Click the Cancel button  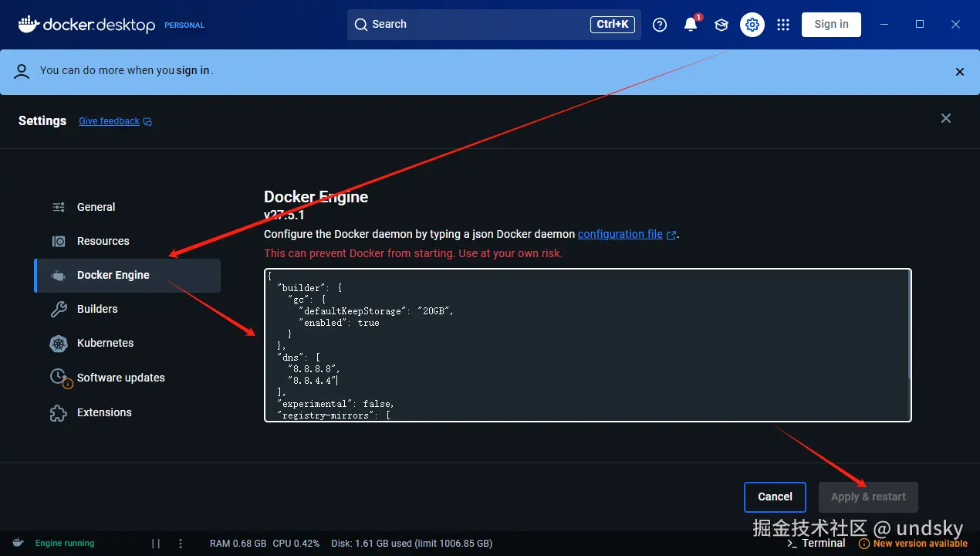point(775,497)
